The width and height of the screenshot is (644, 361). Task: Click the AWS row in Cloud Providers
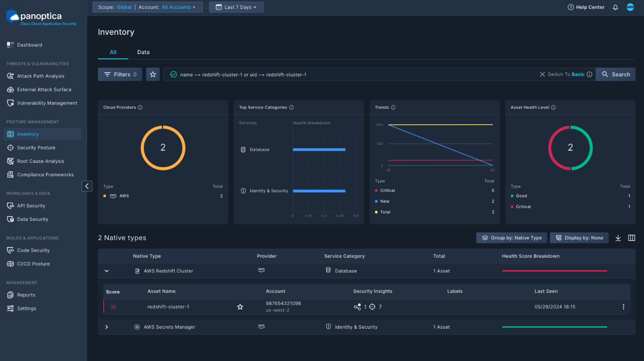pyautogui.click(x=163, y=196)
